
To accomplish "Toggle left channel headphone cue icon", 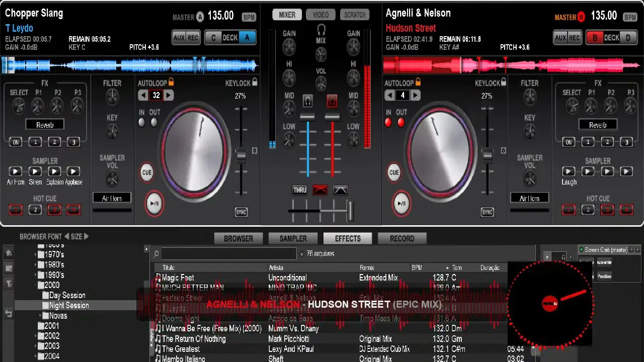I will [x=307, y=101].
